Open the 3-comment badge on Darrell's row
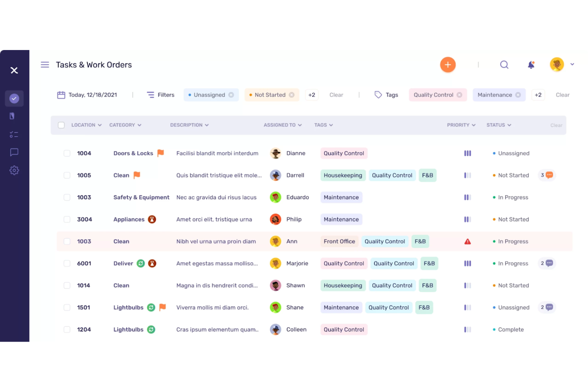Image resolution: width=588 pixels, height=392 pixels. pos(547,175)
